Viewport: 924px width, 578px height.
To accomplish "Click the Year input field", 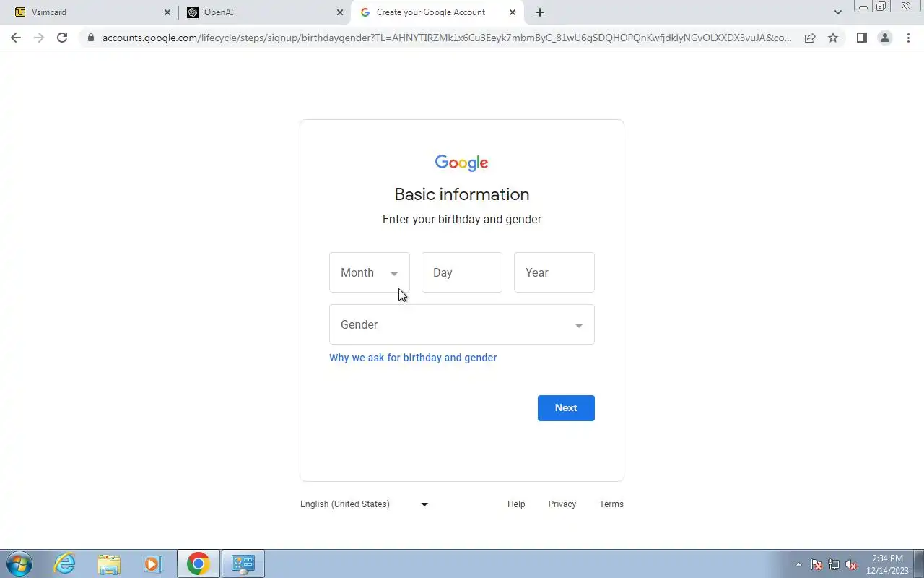I will [554, 272].
